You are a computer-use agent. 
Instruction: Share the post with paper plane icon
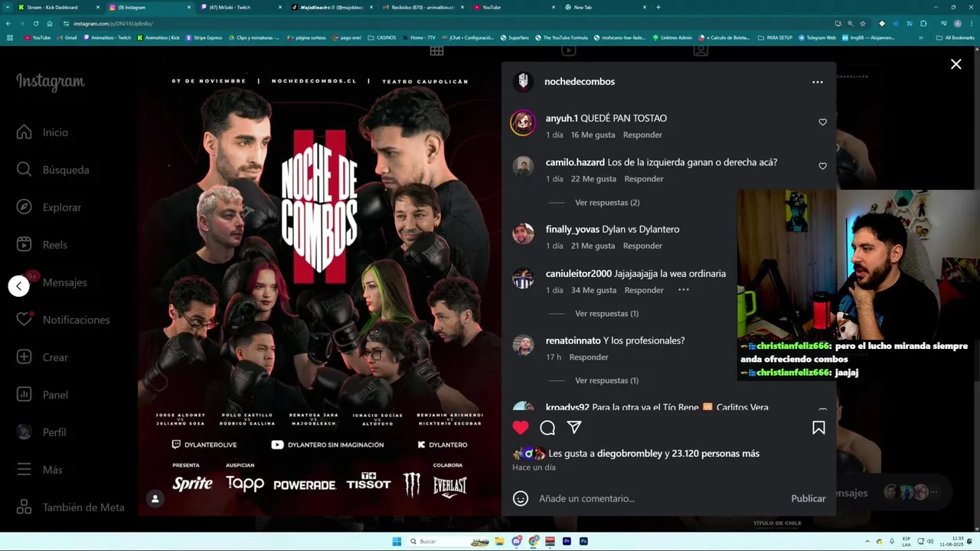tap(574, 427)
